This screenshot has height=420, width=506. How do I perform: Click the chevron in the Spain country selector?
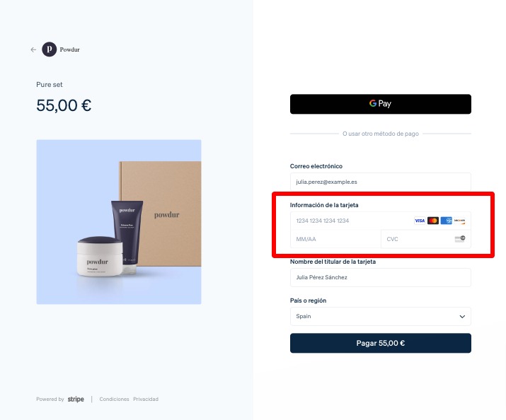tap(462, 317)
